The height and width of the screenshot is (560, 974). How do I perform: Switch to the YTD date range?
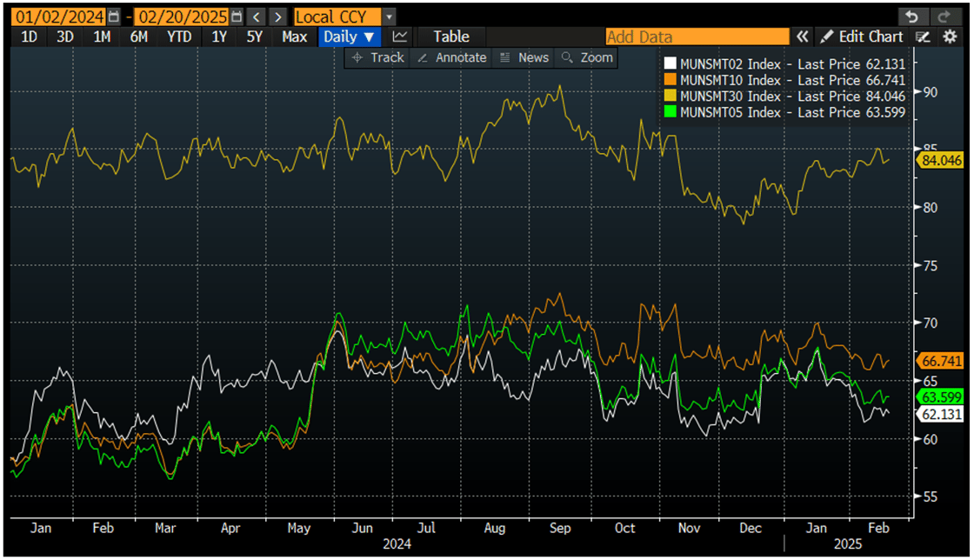pos(178,37)
